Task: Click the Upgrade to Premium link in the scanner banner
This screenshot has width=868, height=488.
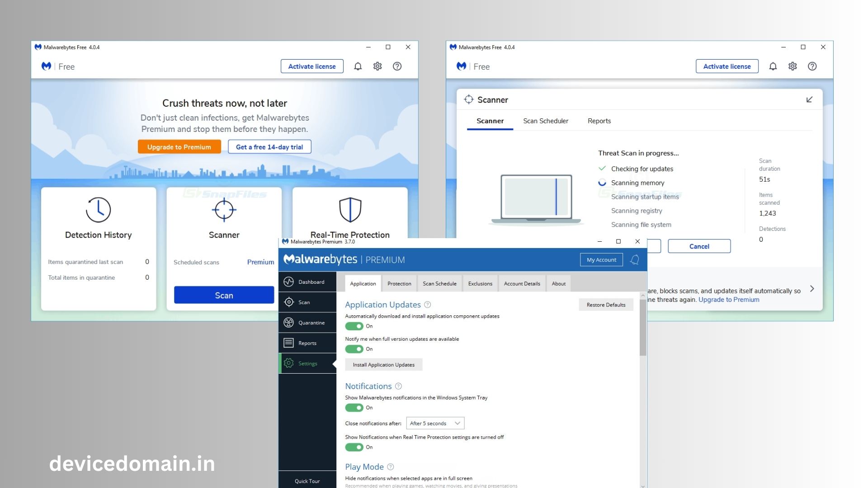Action: [729, 300]
